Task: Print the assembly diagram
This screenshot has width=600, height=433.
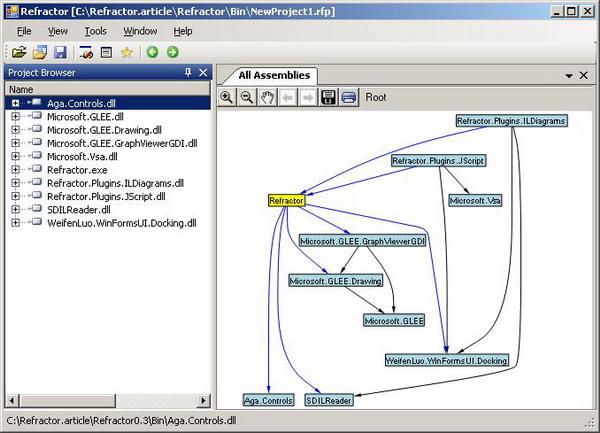Action: click(348, 97)
